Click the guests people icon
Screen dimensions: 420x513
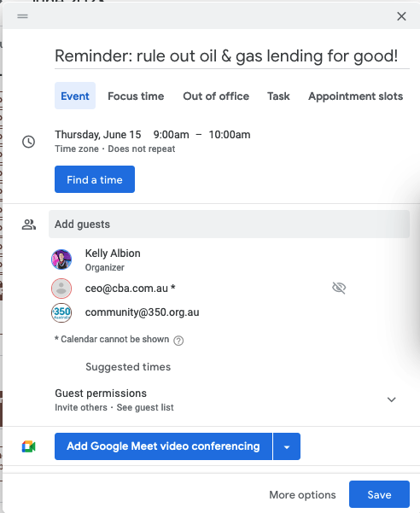tap(29, 224)
